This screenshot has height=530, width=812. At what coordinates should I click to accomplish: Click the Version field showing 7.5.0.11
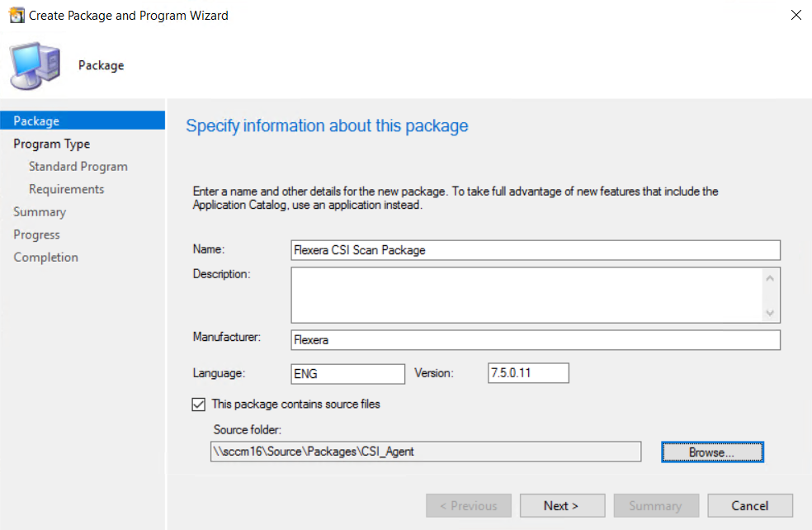(x=528, y=373)
